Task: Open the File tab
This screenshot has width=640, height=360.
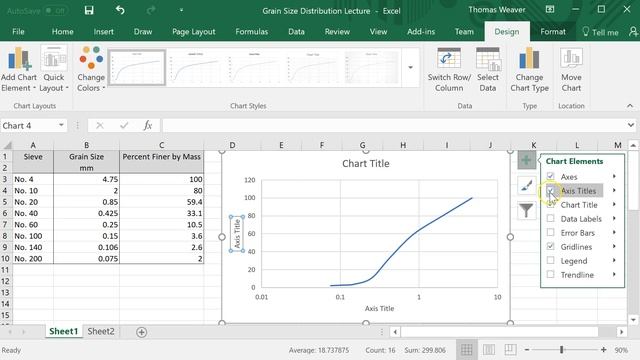Action: click(x=18, y=31)
